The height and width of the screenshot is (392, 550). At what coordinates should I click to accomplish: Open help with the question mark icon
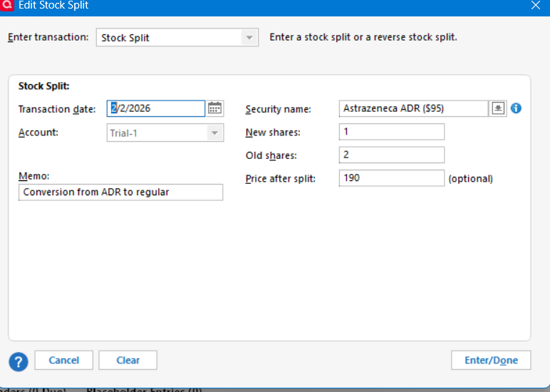coord(19,361)
